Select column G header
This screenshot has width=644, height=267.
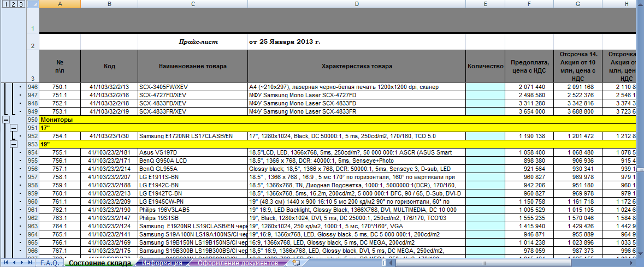pyautogui.click(x=578, y=4)
